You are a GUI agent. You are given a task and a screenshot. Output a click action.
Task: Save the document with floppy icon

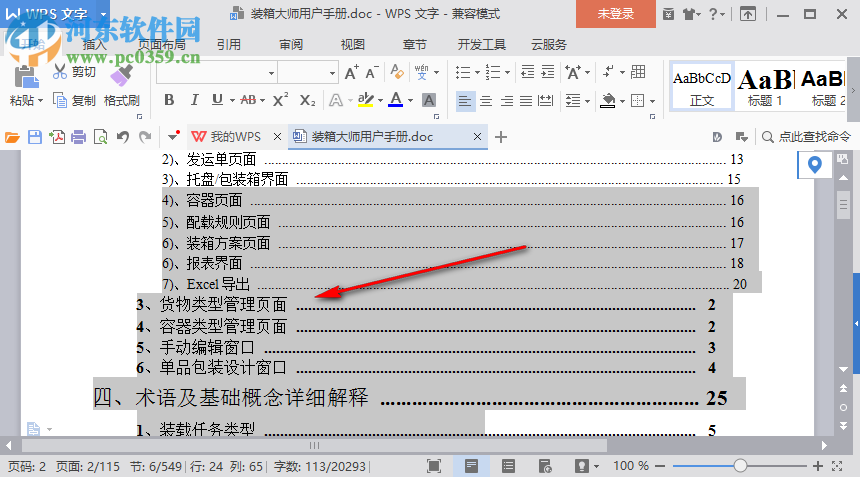pos(35,137)
